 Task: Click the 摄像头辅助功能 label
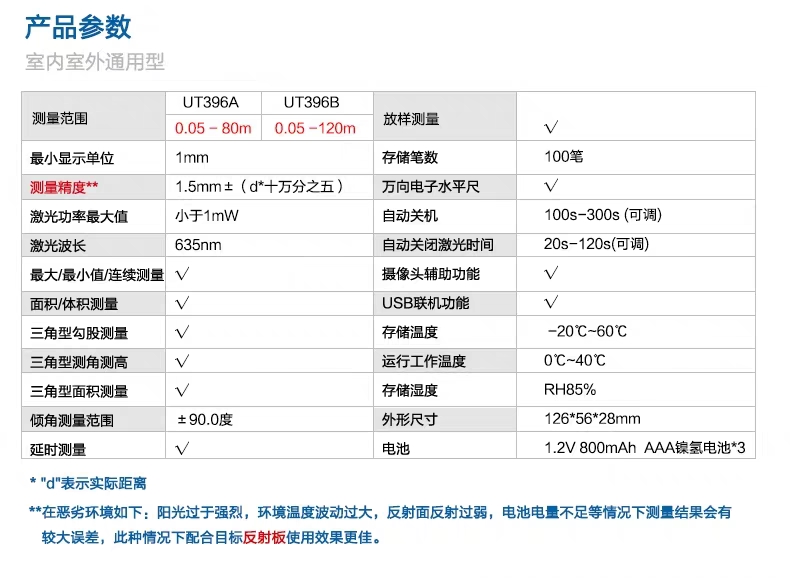click(x=431, y=274)
